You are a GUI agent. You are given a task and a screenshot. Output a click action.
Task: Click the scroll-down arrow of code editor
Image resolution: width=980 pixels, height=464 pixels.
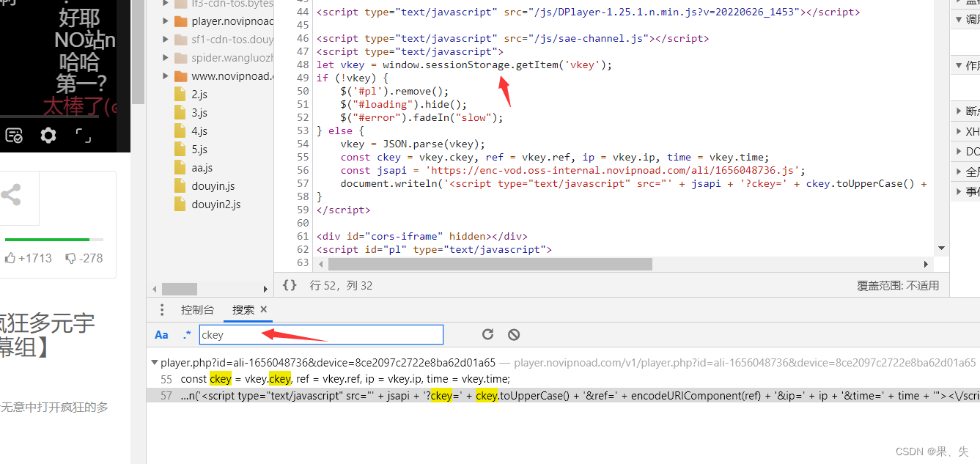[x=941, y=248]
